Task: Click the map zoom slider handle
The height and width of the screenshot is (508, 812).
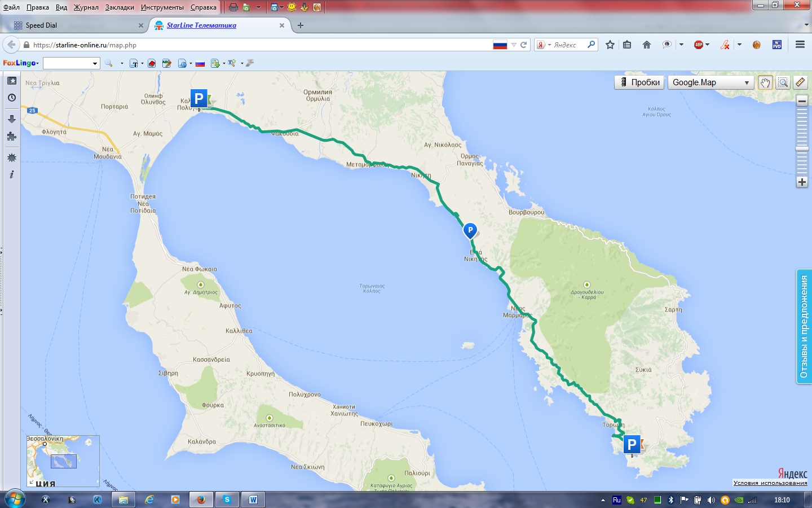Action: click(802, 148)
